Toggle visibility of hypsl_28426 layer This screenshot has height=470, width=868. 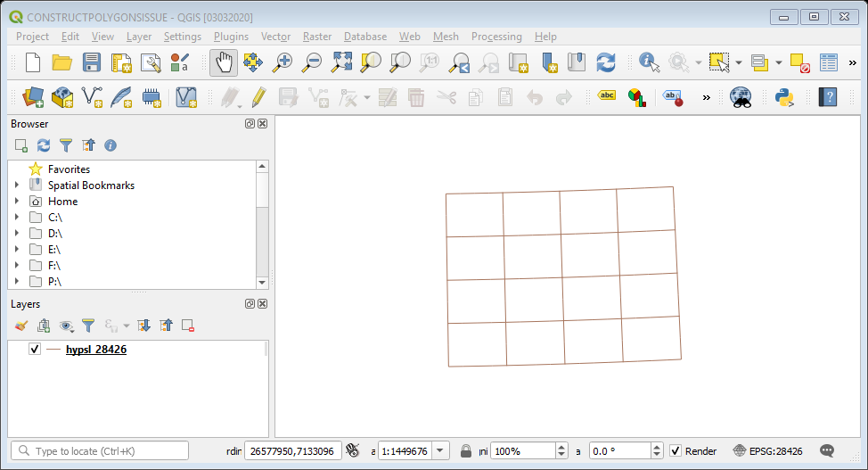coord(35,350)
